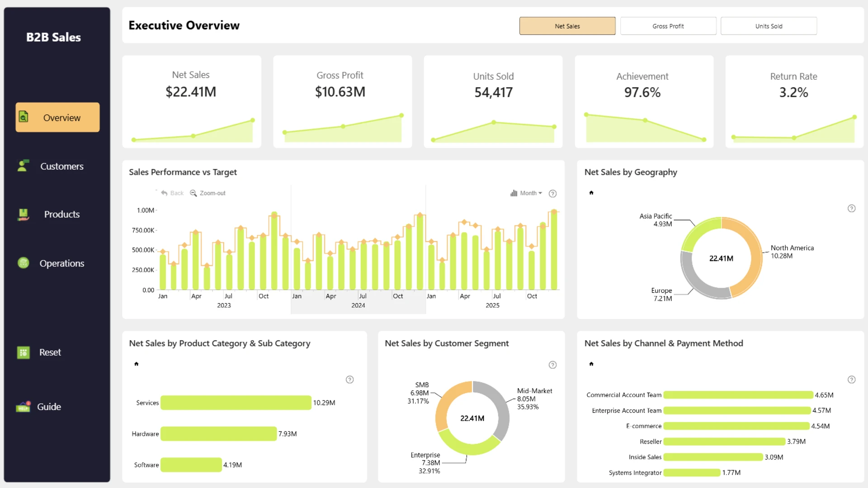The width and height of the screenshot is (868, 488).
Task: Open the Month granularity dropdown
Action: (x=526, y=193)
